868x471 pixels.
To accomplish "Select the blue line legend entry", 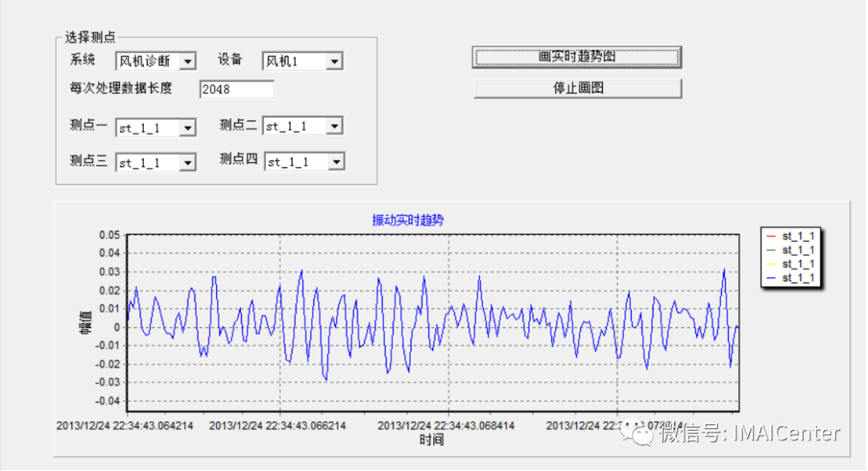I will click(791, 277).
